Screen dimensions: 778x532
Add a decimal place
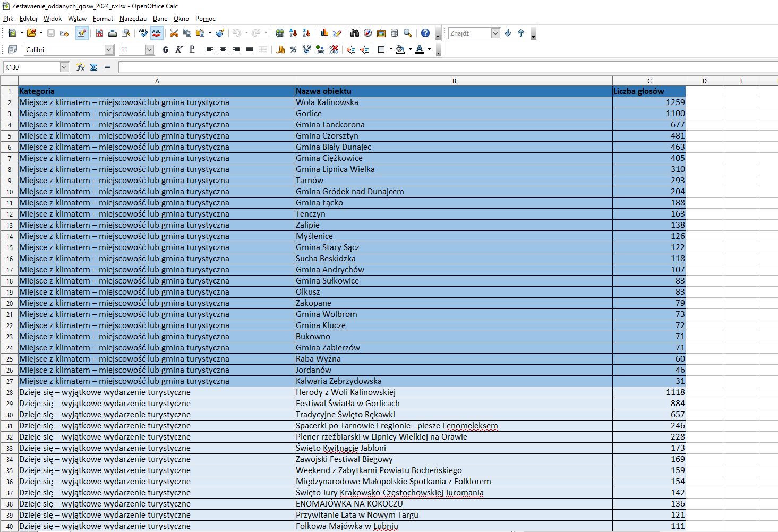coord(320,49)
